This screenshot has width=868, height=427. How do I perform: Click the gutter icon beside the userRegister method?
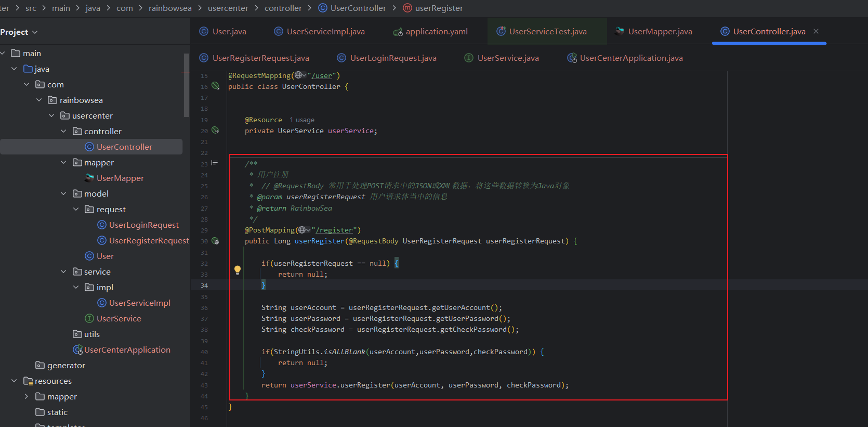tap(215, 241)
